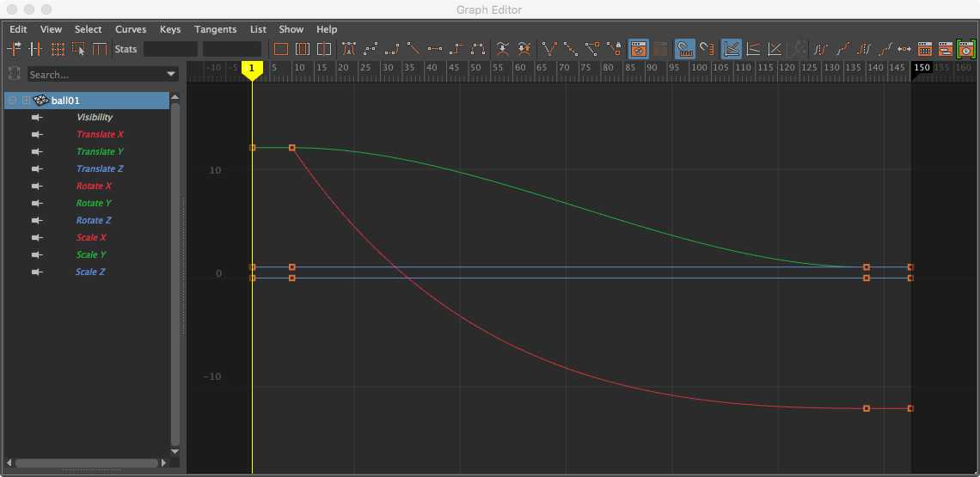
Task: Open the Curves menu
Action: pos(131,29)
